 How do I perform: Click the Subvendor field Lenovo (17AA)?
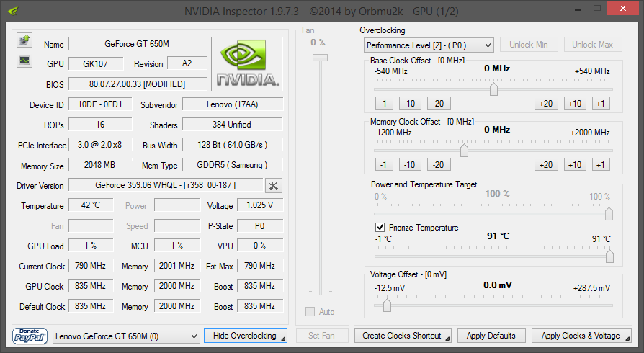tap(233, 104)
